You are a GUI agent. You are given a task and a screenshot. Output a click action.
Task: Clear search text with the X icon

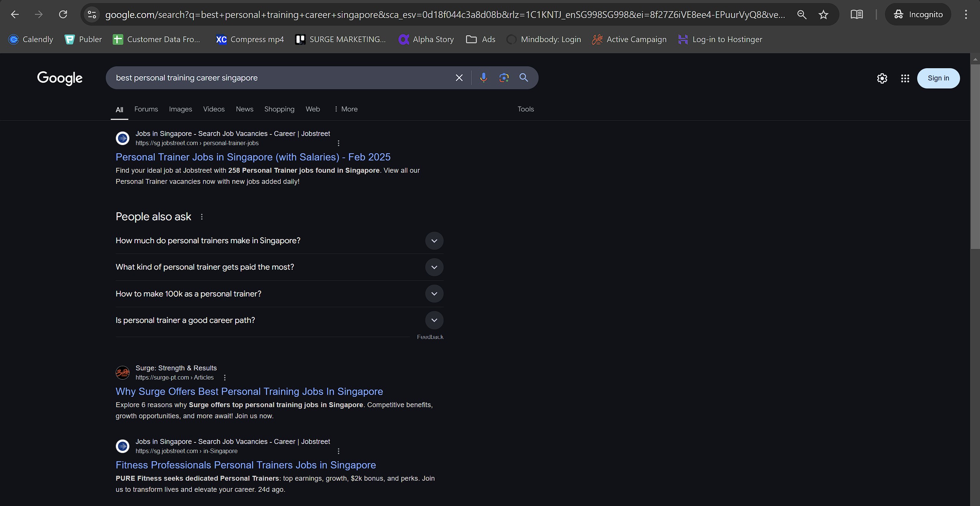click(x=459, y=78)
